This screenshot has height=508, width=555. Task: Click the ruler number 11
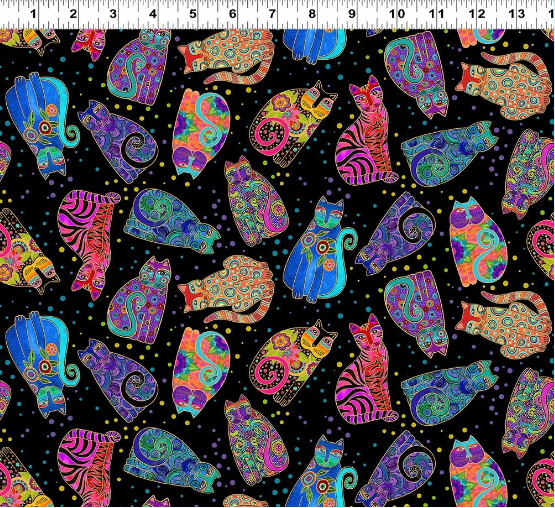click(437, 14)
